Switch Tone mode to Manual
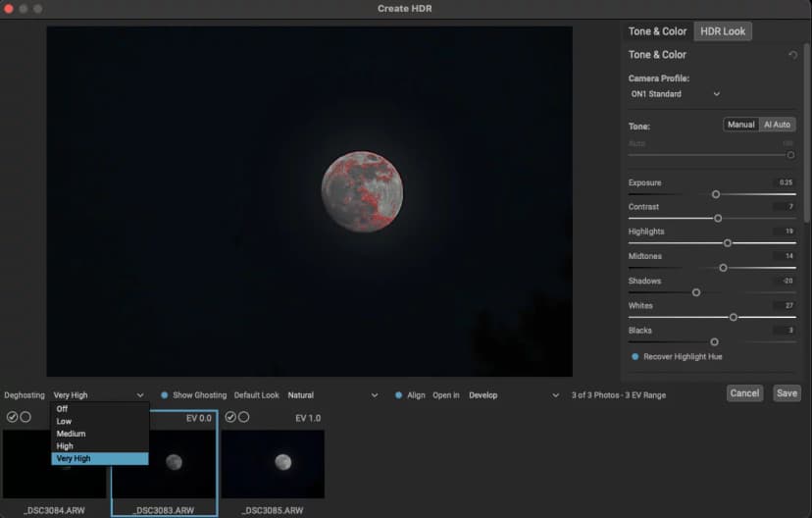The width and height of the screenshot is (812, 518). coord(740,125)
